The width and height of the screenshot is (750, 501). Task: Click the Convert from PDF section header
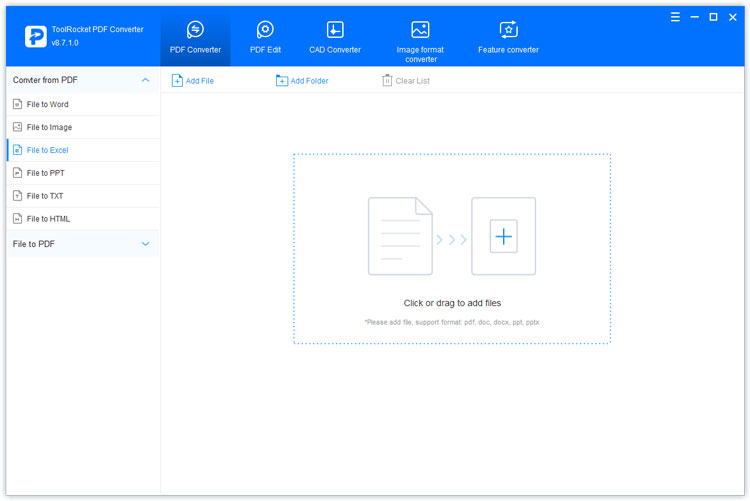click(83, 80)
